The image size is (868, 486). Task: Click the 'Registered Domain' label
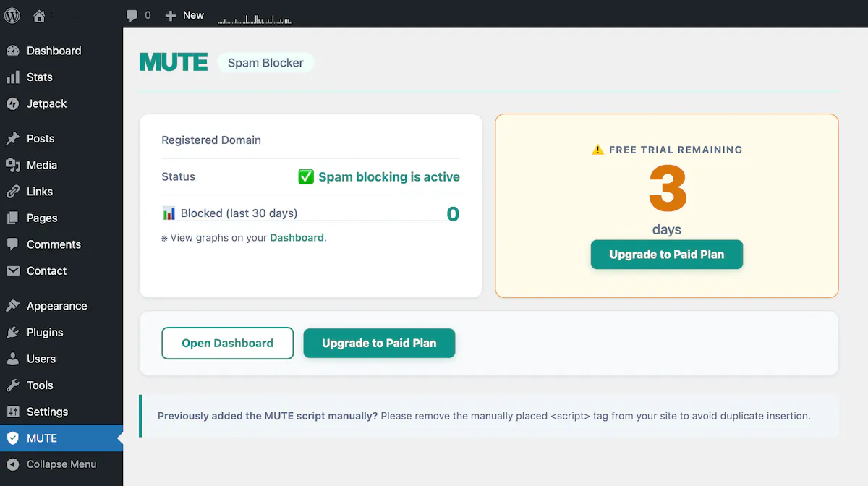[211, 140]
